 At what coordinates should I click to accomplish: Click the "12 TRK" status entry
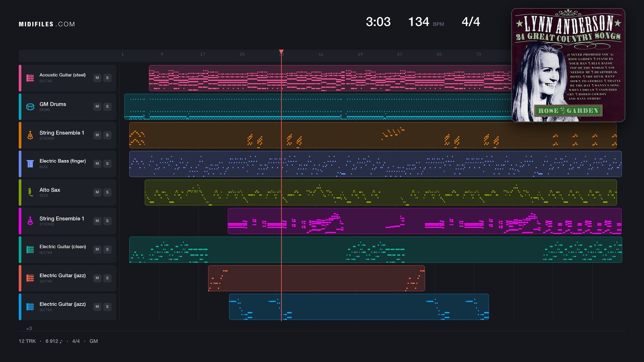click(x=27, y=341)
